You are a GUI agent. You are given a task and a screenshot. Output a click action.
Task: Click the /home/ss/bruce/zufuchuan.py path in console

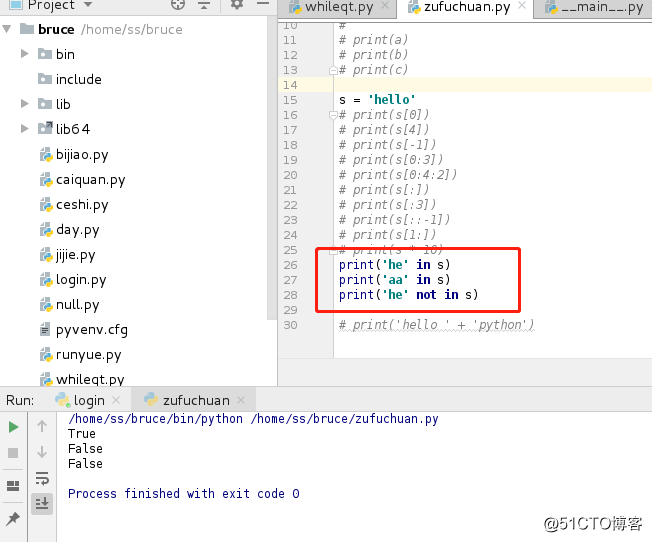pyautogui.click(x=344, y=418)
